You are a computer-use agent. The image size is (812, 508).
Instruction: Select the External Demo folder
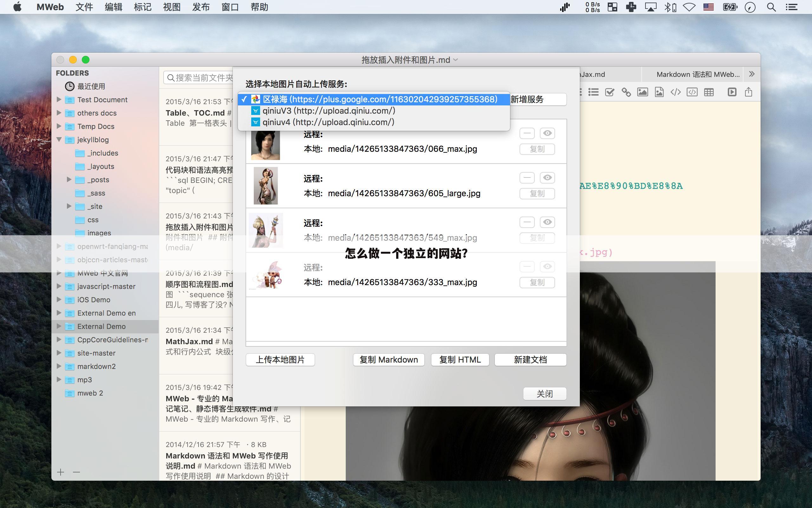pos(105,326)
